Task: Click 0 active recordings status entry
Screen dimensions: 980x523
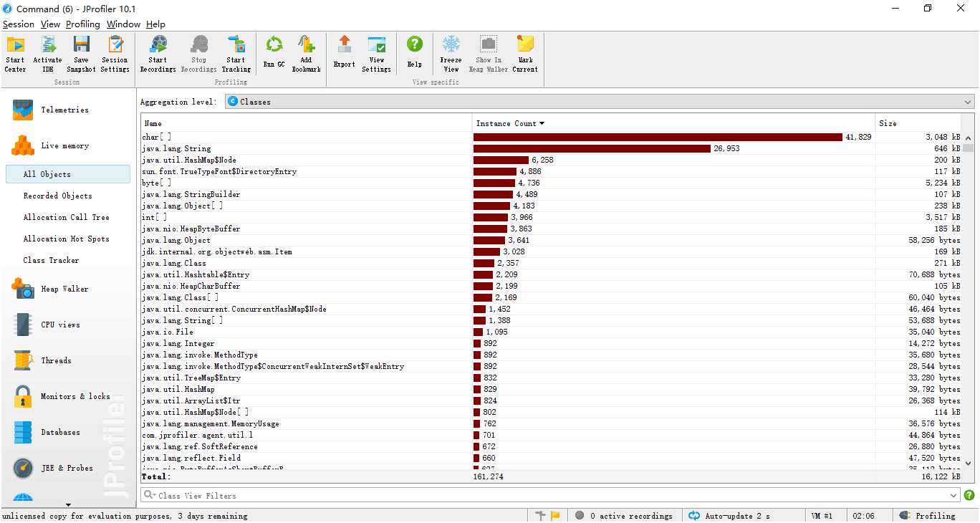Action: coord(623,515)
